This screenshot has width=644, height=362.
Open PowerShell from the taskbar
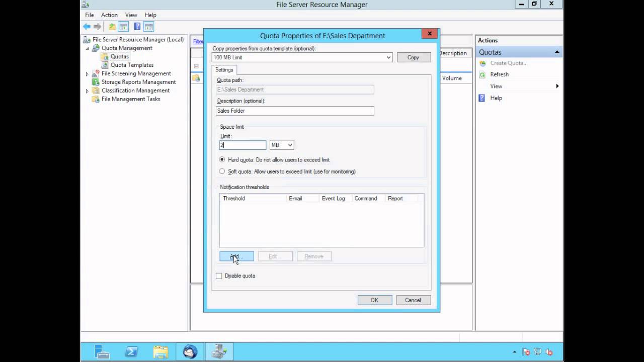tap(132, 351)
